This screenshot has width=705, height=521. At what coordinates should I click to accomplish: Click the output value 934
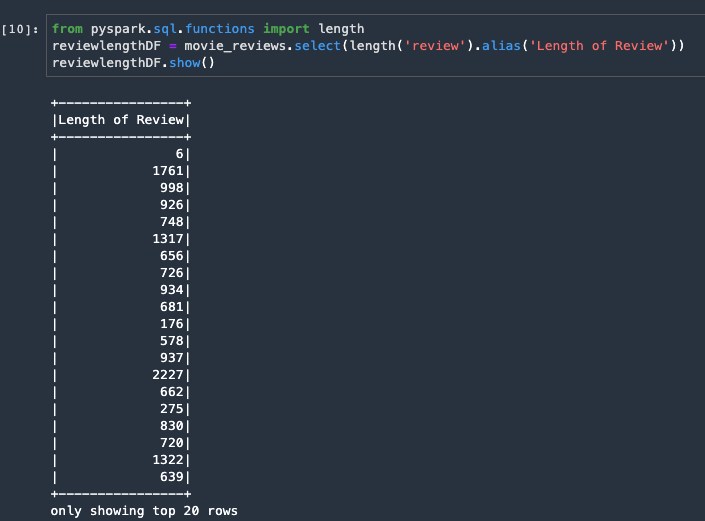pyautogui.click(x=172, y=290)
